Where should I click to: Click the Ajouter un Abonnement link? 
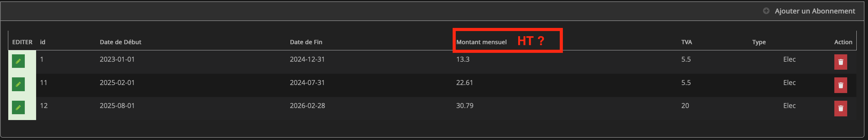point(814,11)
